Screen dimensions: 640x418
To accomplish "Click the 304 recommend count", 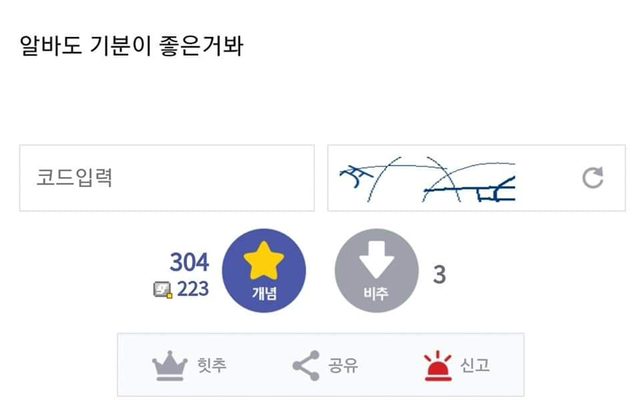I will pyautogui.click(x=189, y=262).
